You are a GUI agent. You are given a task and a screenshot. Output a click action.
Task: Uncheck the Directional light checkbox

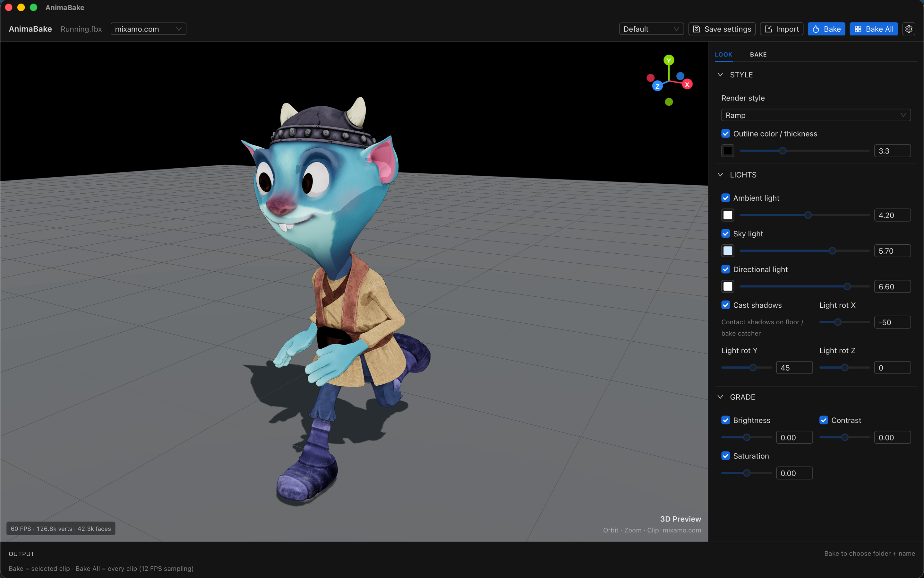(725, 269)
